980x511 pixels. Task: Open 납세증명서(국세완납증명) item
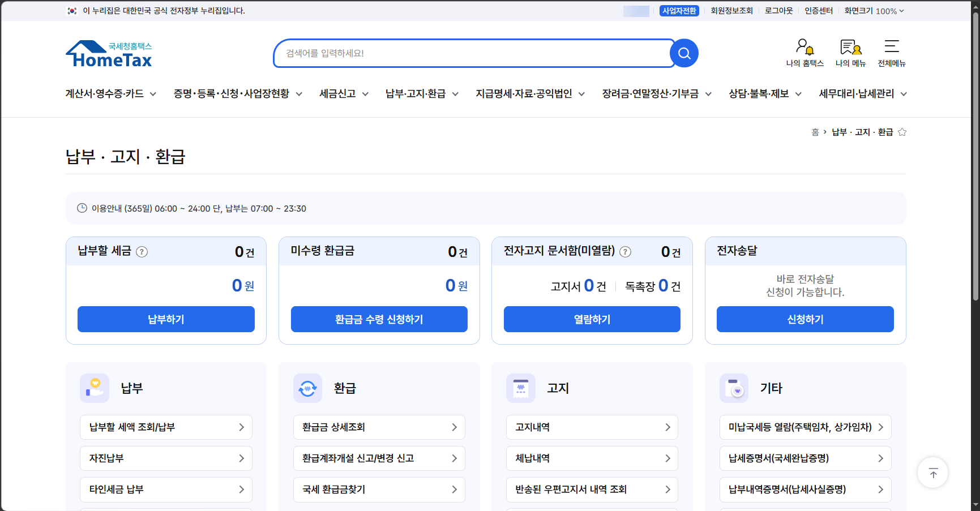pyautogui.click(x=805, y=458)
